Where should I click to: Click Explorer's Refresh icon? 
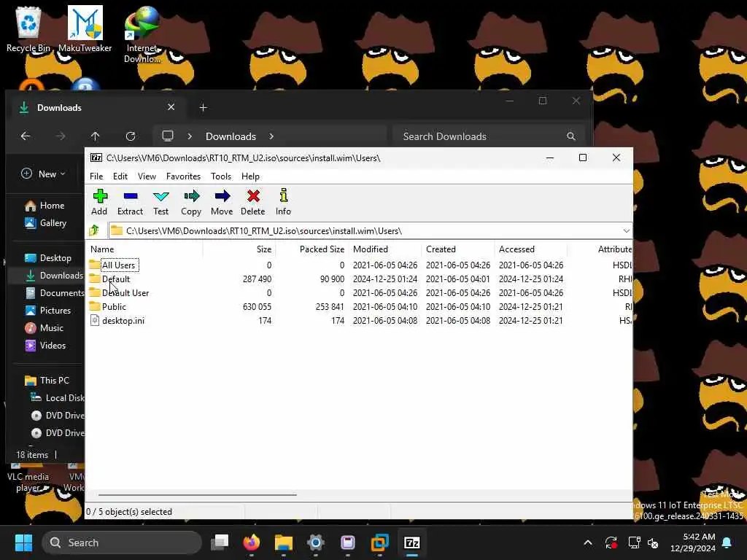coord(131,136)
